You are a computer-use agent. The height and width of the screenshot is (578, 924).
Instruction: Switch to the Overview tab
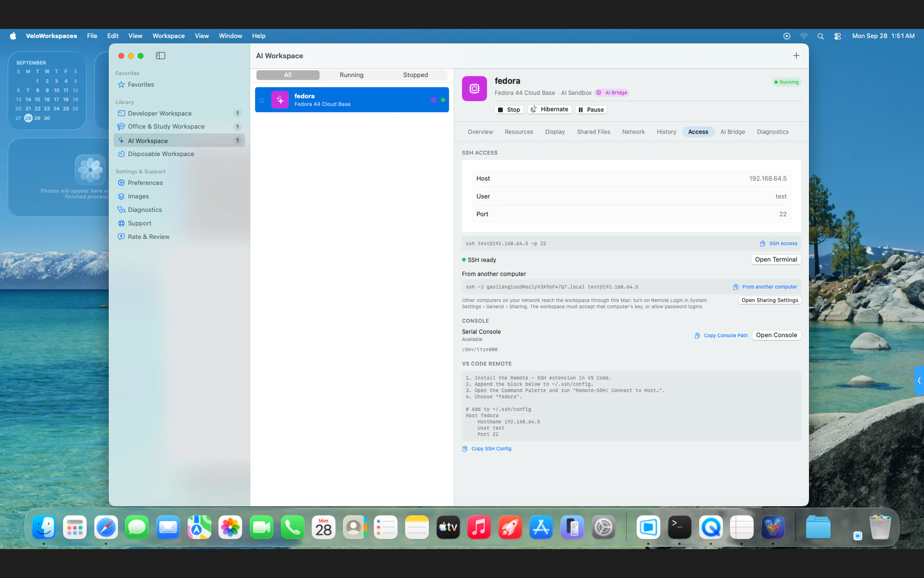(480, 132)
